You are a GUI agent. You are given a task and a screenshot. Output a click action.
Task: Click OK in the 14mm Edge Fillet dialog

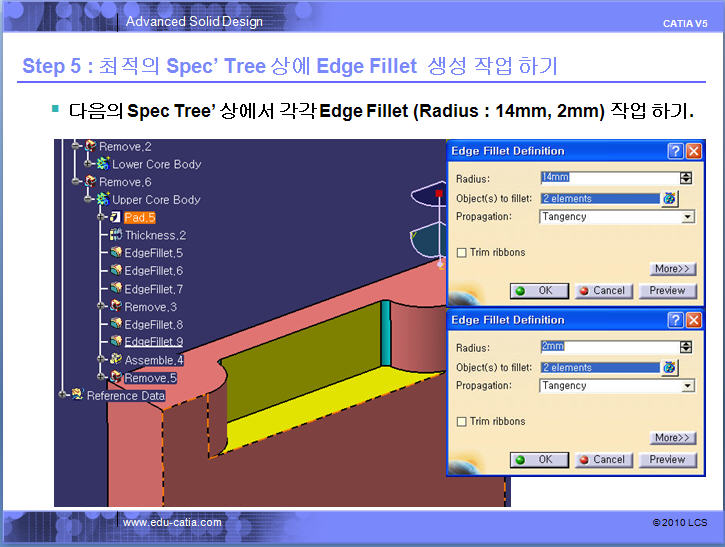tap(539, 291)
